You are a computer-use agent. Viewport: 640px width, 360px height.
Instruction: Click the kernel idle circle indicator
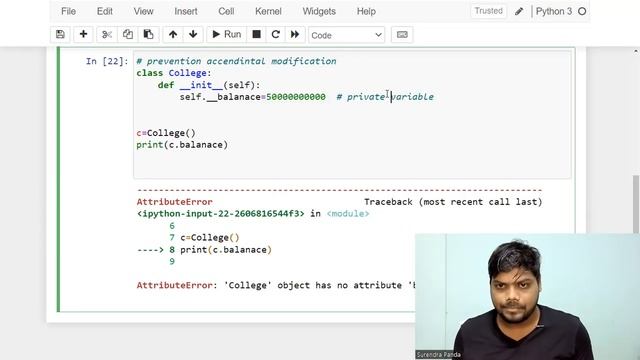tap(582, 11)
